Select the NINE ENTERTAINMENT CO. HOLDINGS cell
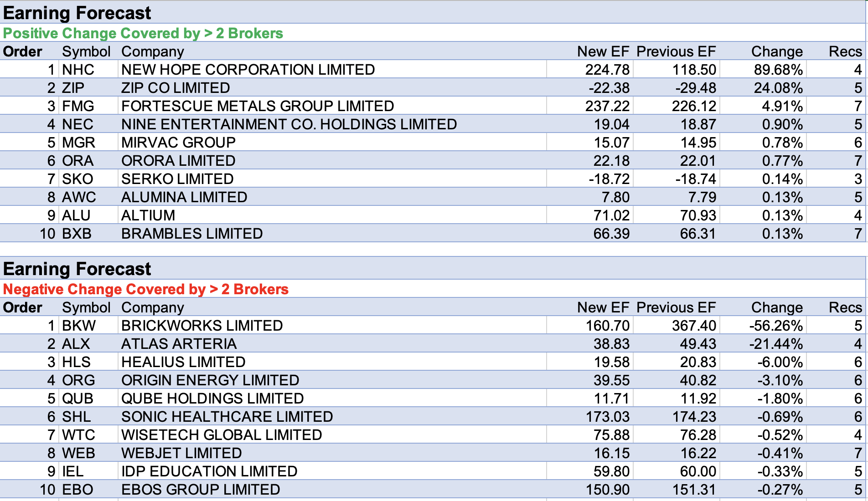This screenshot has height=501, width=868. (289, 124)
